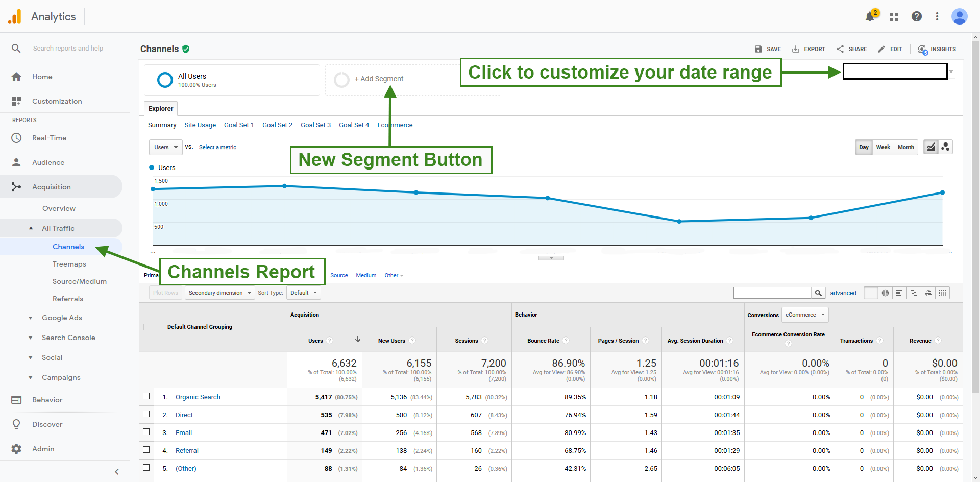Open the pivot table view
The width and height of the screenshot is (980, 482).
pos(942,293)
